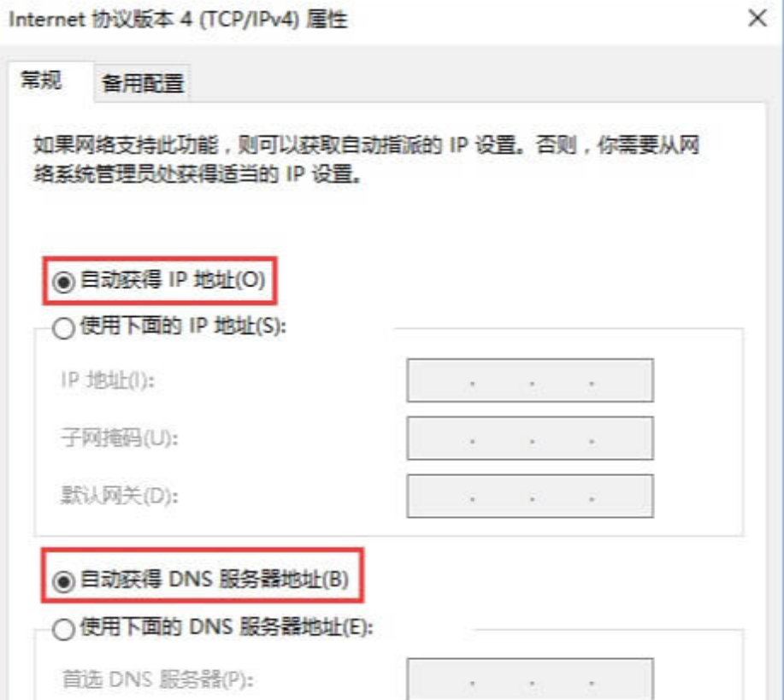The width and height of the screenshot is (784, 700).
Task: Click the 子网掩码 input field
Action: (530, 438)
